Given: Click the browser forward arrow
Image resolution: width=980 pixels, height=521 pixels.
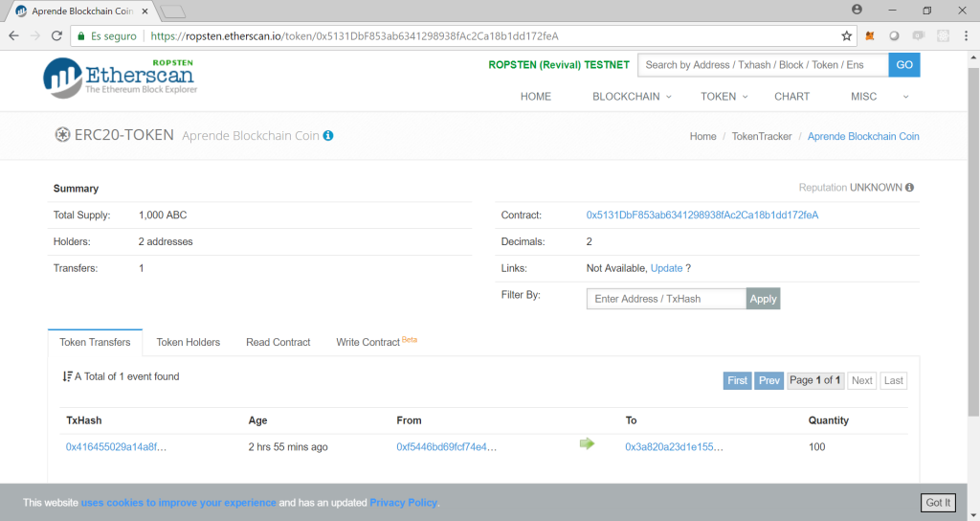Looking at the screenshot, I should click(x=35, y=35).
